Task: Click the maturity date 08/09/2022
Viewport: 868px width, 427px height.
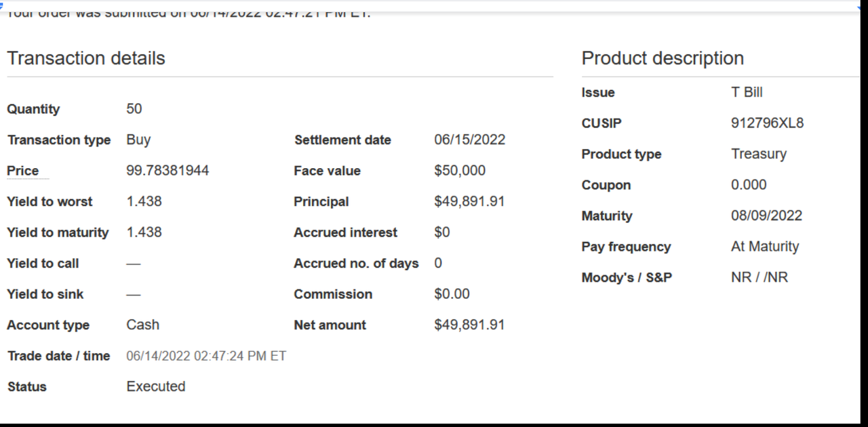Action: click(766, 216)
